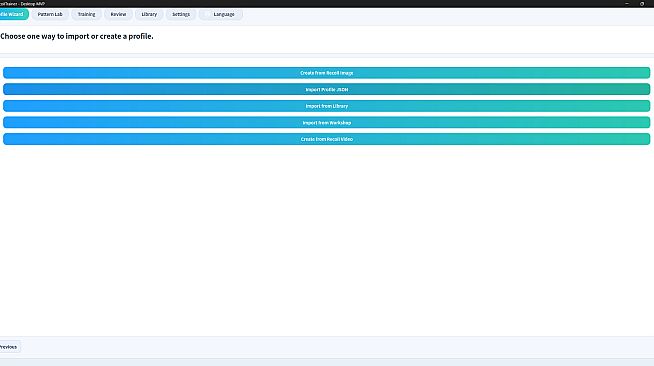Go to the Review tab
Viewport: 654px width, 366px height.
click(x=118, y=14)
